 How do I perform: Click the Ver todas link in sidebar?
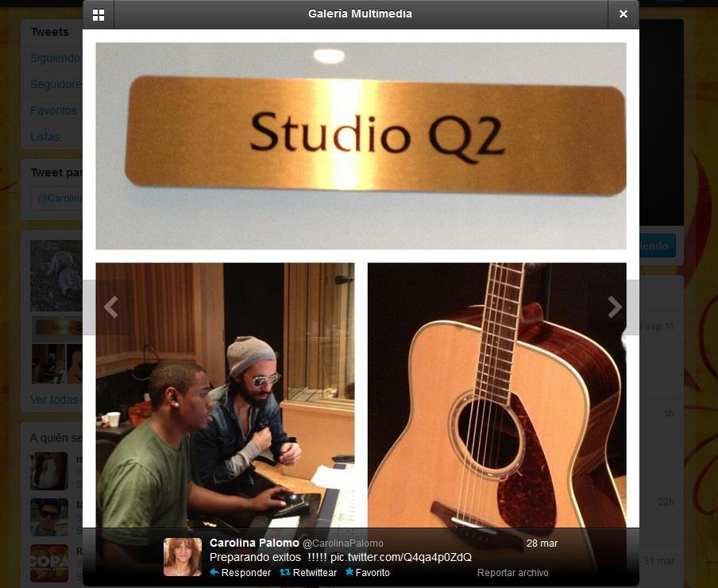click(x=53, y=400)
